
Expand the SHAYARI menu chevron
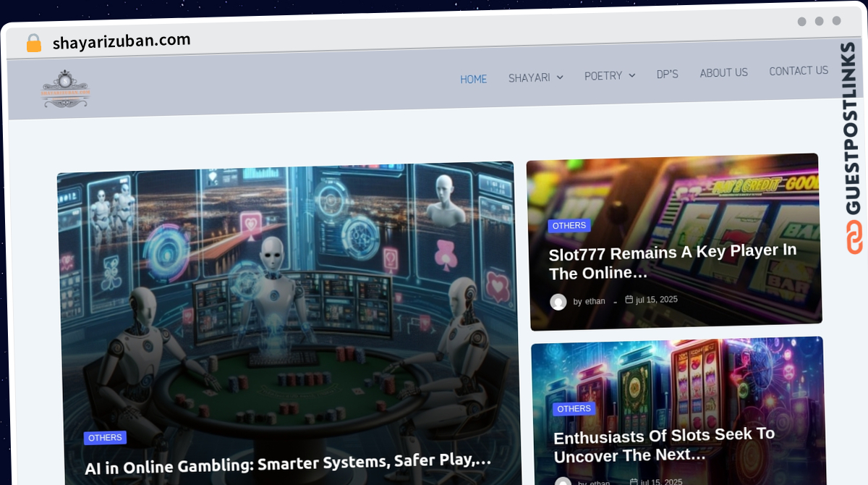pyautogui.click(x=560, y=77)
